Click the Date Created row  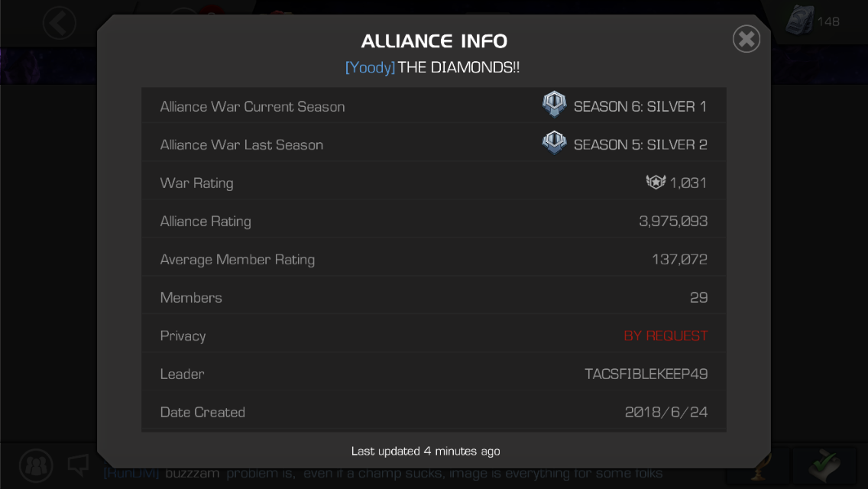434,411
